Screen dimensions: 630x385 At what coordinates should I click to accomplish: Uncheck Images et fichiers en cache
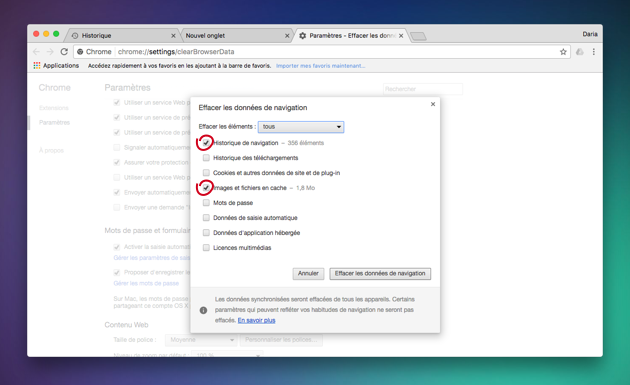click(206, 188)
